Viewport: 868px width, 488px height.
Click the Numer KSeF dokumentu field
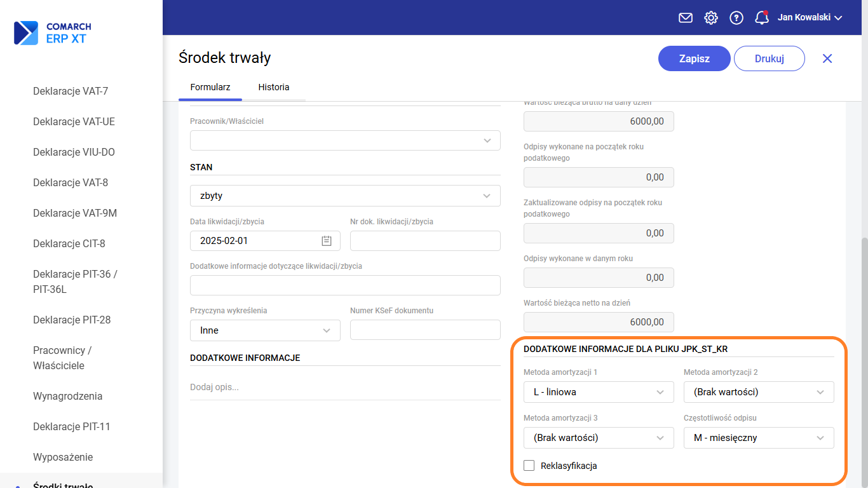click(x=424, y=330)
